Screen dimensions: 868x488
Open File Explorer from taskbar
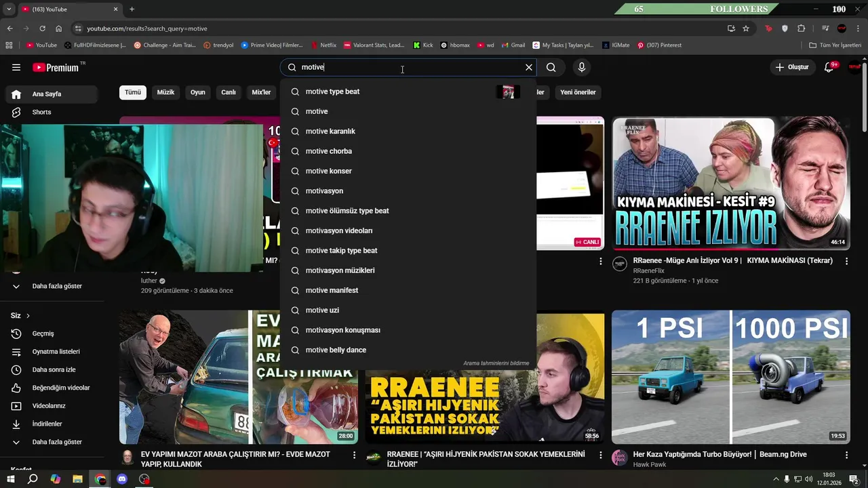coord(77,479)
